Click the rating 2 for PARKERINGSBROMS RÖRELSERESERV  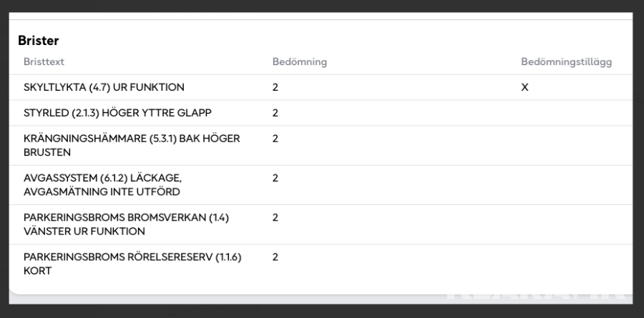(275, 256)
